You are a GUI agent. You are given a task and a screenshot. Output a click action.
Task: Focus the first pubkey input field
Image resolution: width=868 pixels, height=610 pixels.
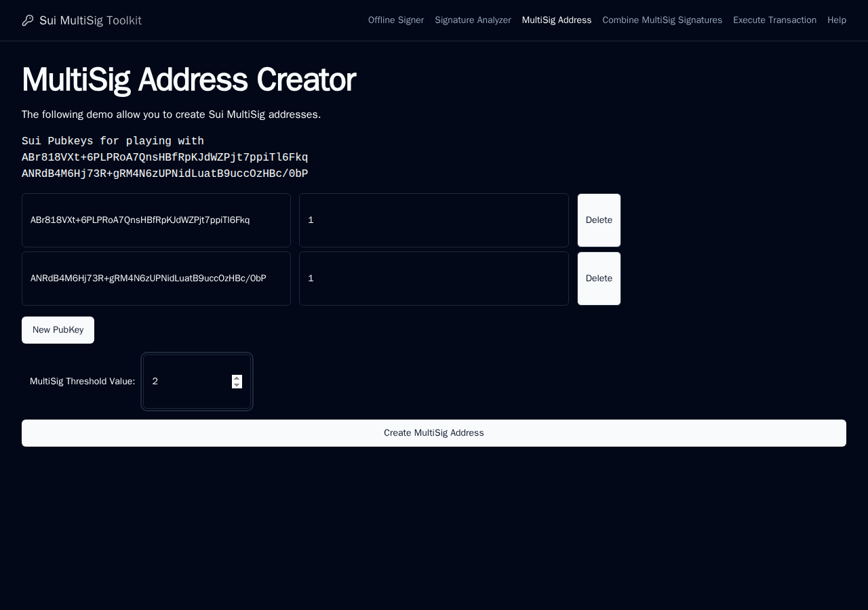click(156, 220)
